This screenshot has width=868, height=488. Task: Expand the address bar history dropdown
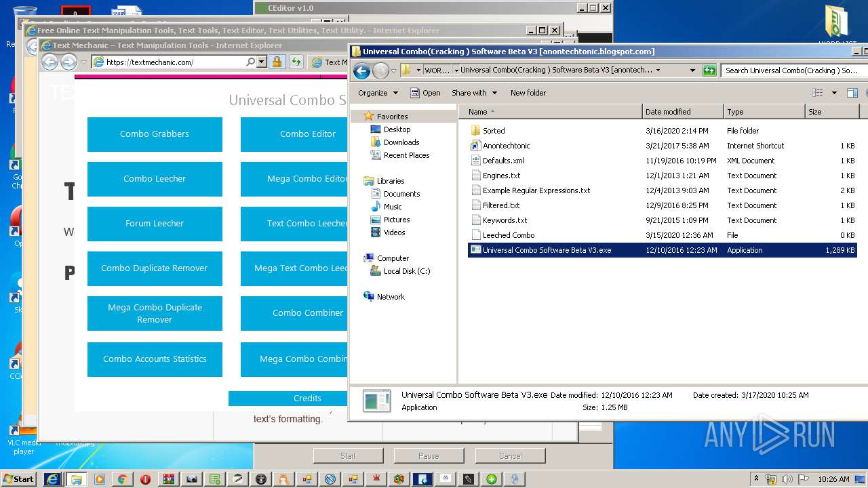coord(692,70)
